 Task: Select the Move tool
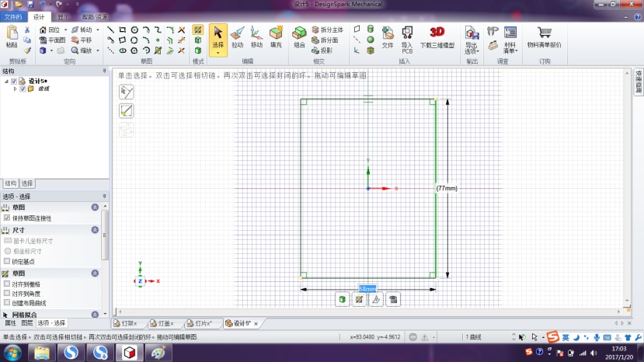tap(256, 37)
